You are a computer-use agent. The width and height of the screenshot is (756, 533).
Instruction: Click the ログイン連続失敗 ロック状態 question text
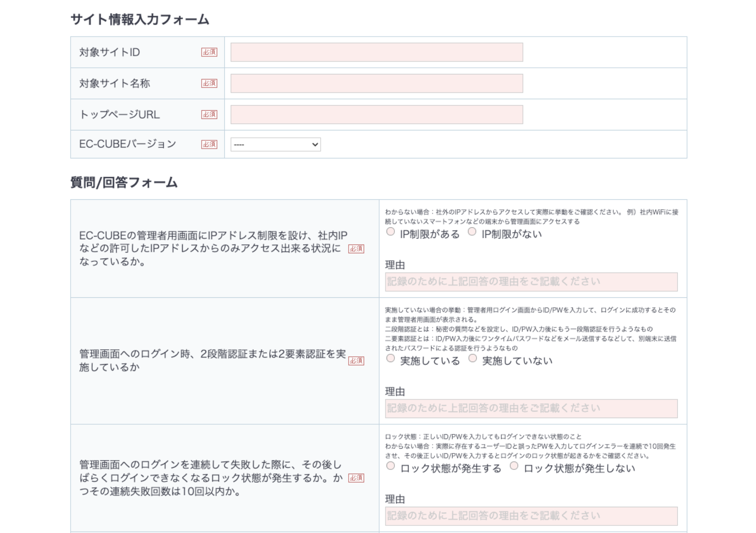(x=211, y=478)
